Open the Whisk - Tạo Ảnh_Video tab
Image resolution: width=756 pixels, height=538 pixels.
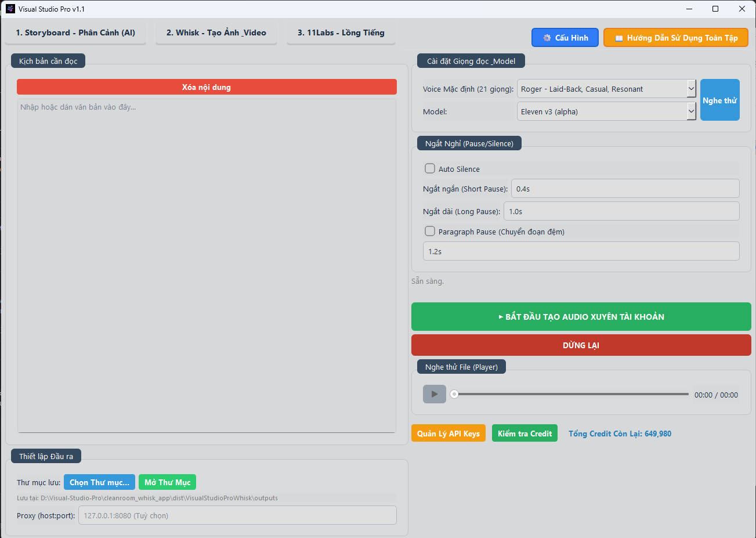pos(216,33)
